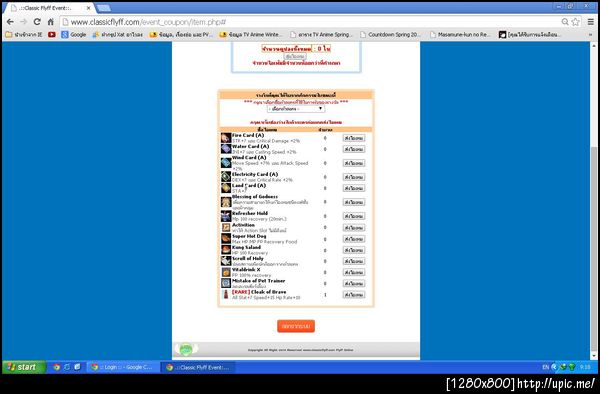Open the Chrome hamburger menu
Screen dimensions: 600x394
(x=591, y=22)
